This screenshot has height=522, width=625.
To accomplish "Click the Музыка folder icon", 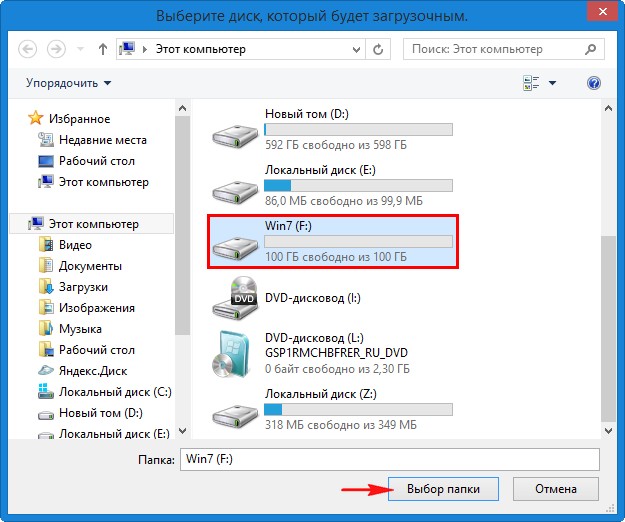I will click(46, 329).
